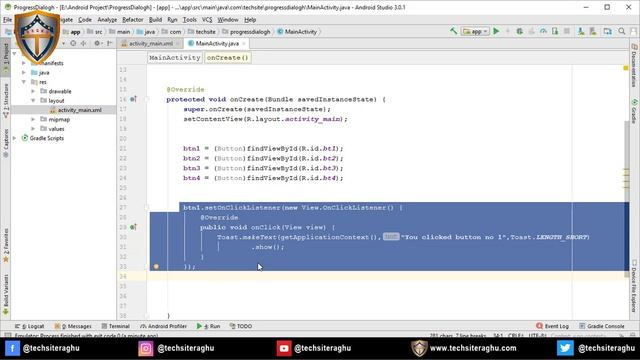Open the app run configuration dropdown

click(475, 31)
